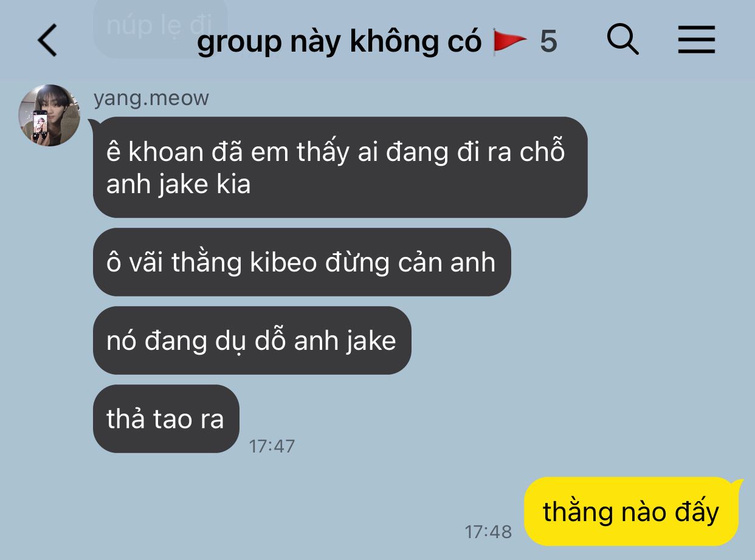Select message 'nó đang dụ dỗ anh jake'

coord(252,340)
